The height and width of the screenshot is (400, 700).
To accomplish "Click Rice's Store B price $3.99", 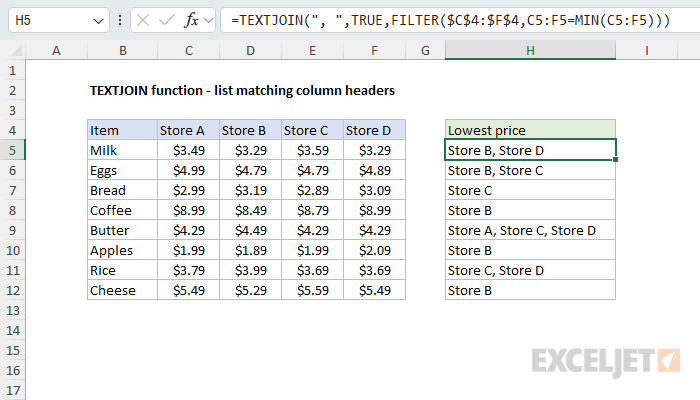I will [x=250, y=271].
